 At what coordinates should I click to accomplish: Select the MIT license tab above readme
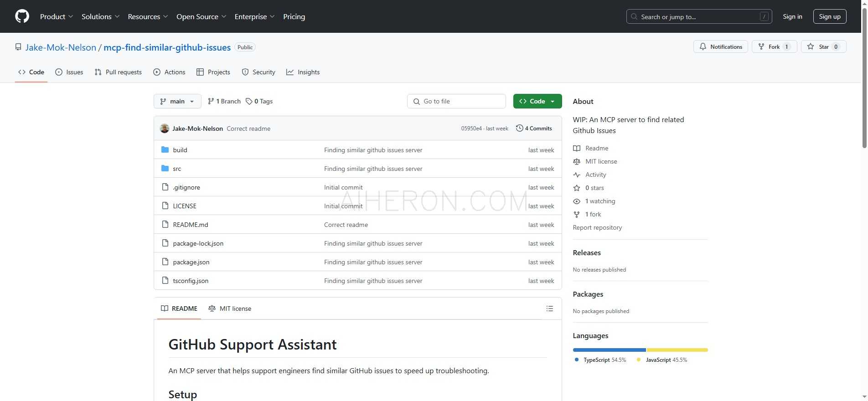(x=230, y=308)
